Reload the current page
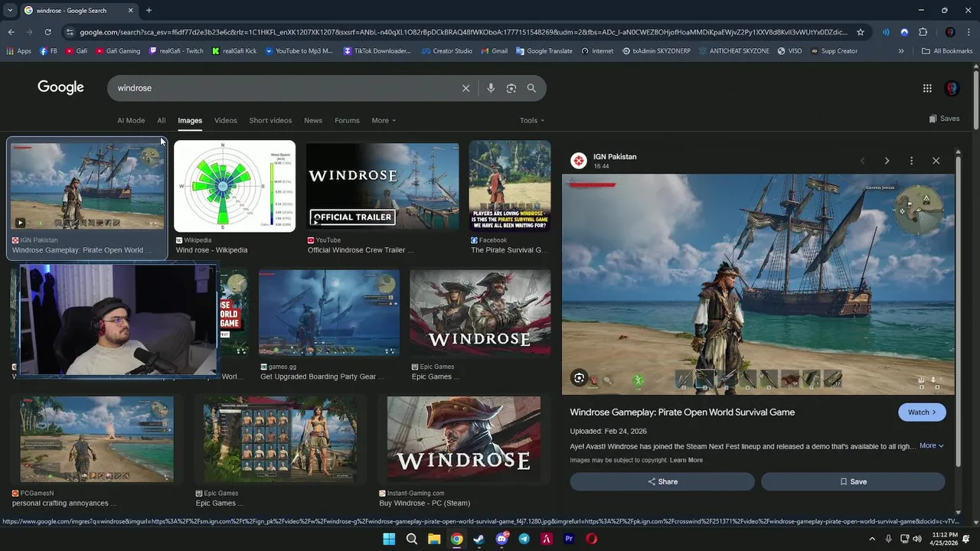The image size is (980, 551). 47,32
